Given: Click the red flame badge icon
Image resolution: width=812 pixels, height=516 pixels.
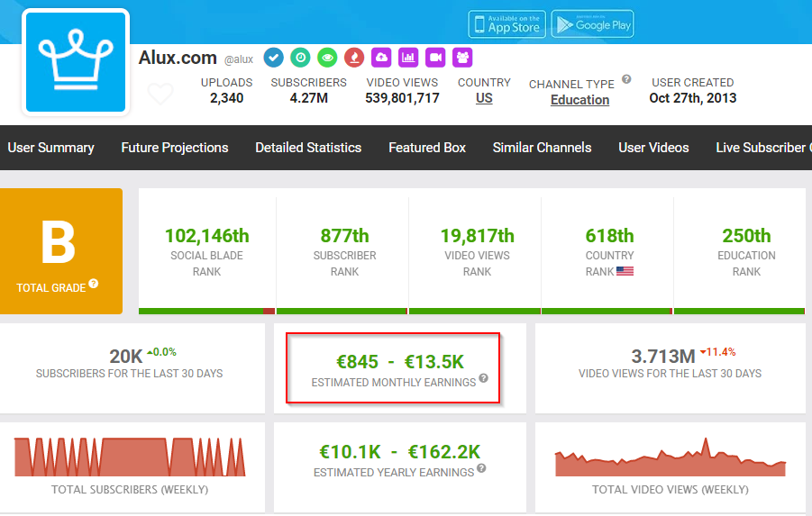Looking at the screenshot, I should [x=354, y=58].
